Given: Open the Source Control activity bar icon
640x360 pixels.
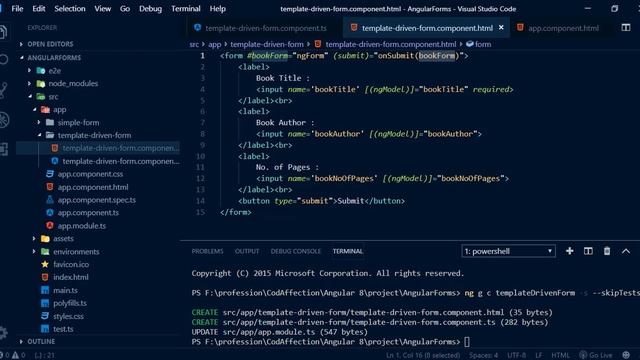Looking at the screenshot, I should (3, 90).
